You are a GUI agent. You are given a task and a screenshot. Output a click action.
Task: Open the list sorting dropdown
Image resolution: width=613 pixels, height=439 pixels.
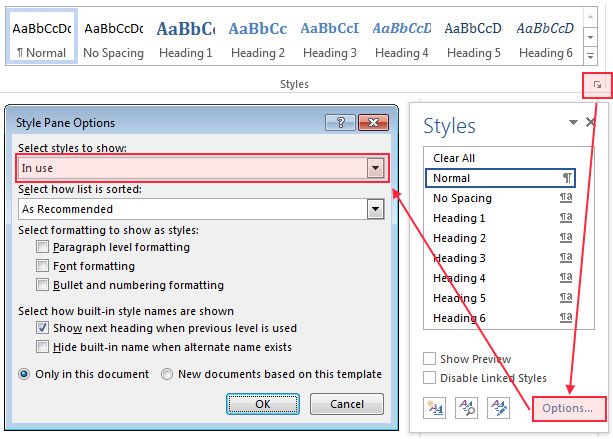pos(375,209)
